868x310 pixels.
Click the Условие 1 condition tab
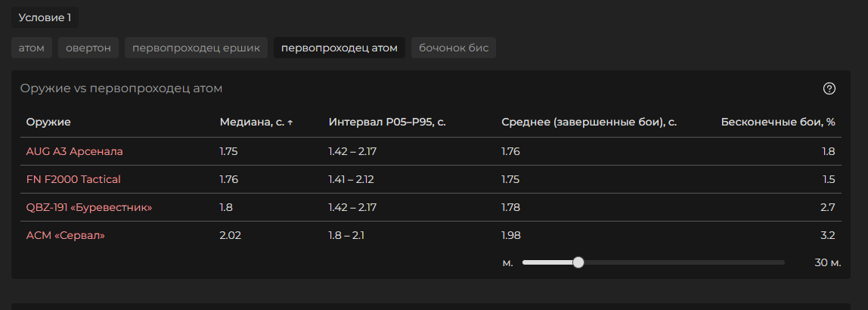[45, 17]
